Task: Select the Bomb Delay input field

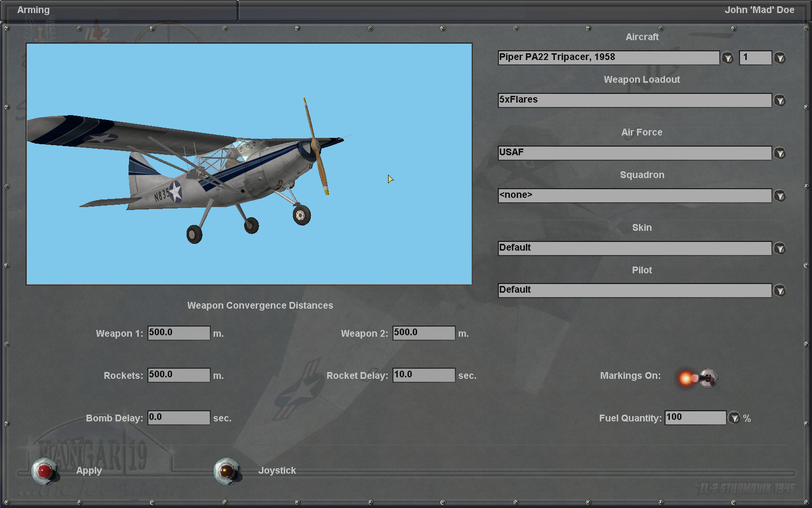Action: 179,418
